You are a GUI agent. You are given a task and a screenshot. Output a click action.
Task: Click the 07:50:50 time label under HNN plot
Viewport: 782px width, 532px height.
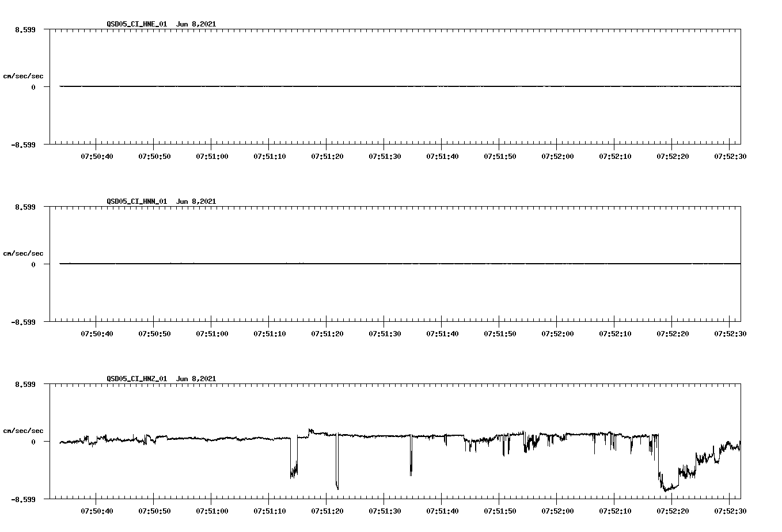coord(154,333)
